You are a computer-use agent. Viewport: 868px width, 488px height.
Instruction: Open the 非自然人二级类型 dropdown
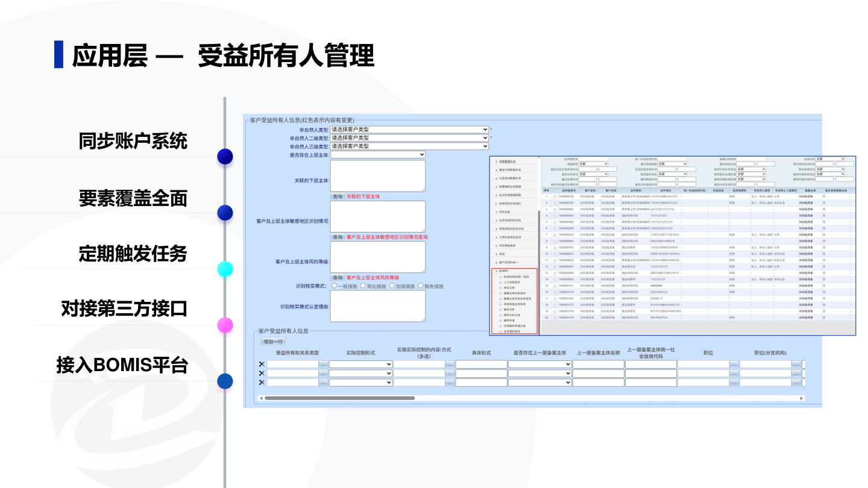click(x=409, y=138)
